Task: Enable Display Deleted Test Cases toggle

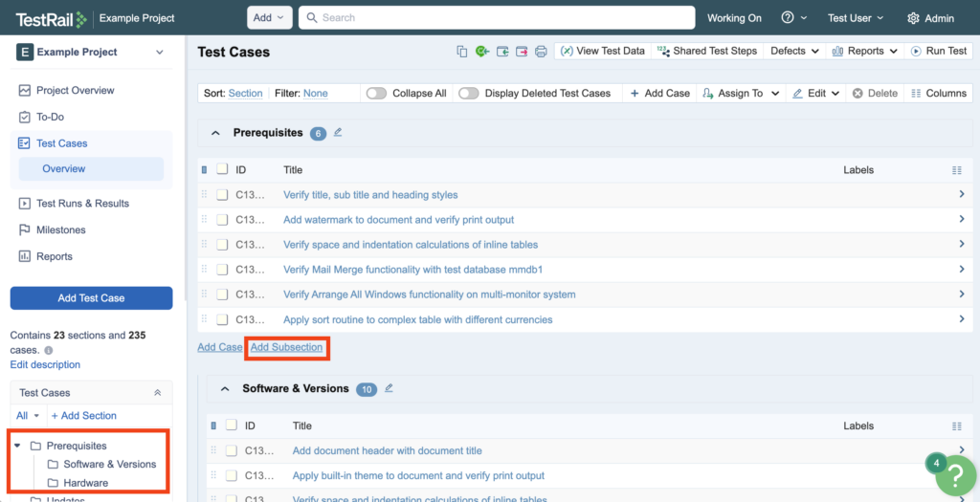Action: click(468, 94)
